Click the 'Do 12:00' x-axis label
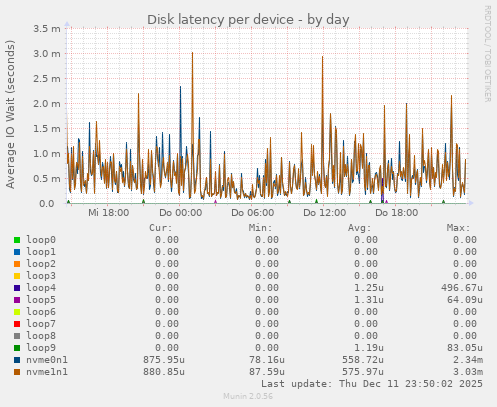497x407 pixels. (324, 213)
